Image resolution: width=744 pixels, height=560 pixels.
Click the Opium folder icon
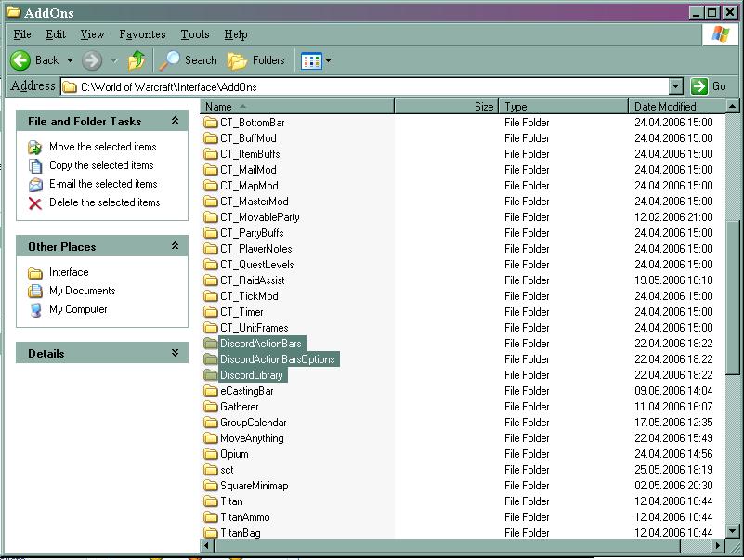pyautogui.click(x=211, y=454)
